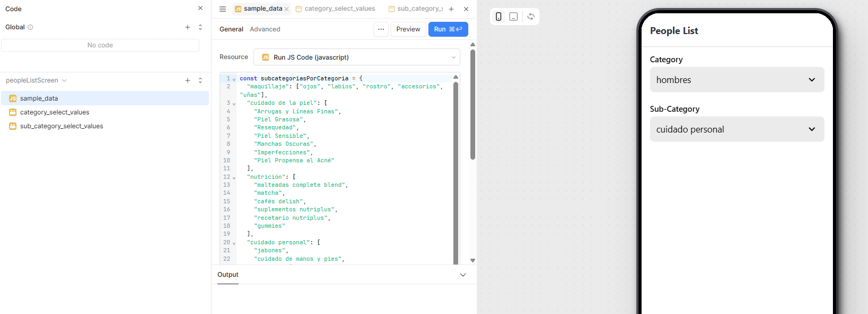Click the Preview button
The width and height of the screenshot is (868, 314).
[408, 29]
